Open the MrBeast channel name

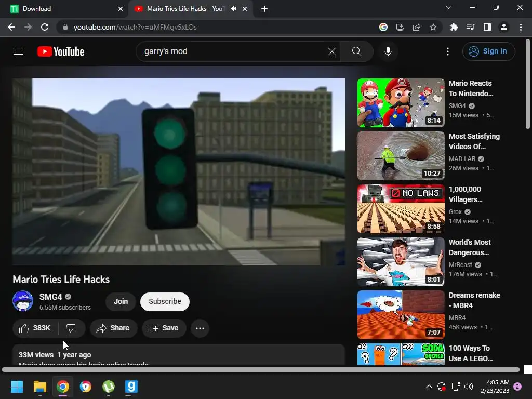click(x=460, y=264)
